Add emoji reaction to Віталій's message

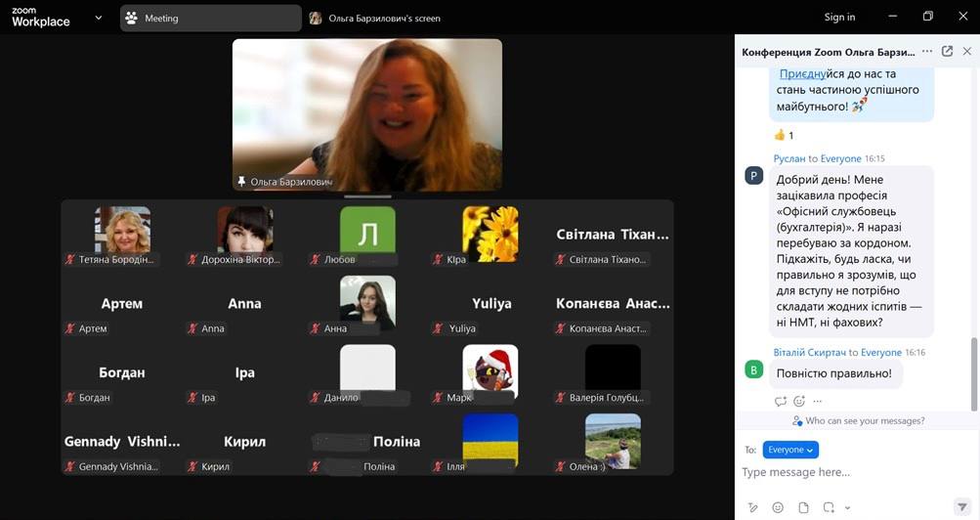click(799, 401)
